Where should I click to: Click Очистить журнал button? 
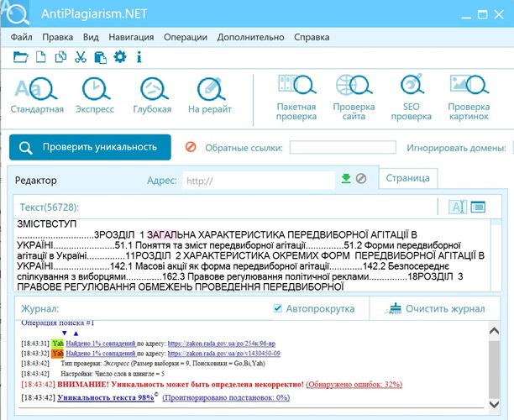[x=436, y=308]
